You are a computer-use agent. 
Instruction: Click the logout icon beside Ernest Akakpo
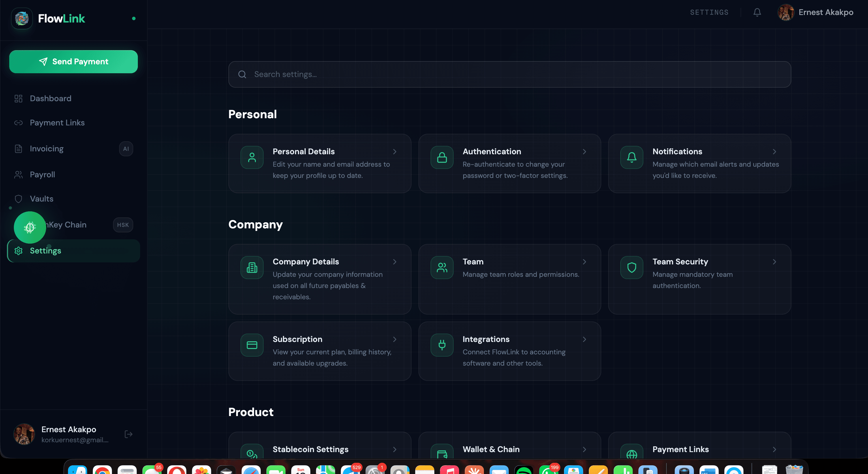pyautogui.click(x=128, y=434)
